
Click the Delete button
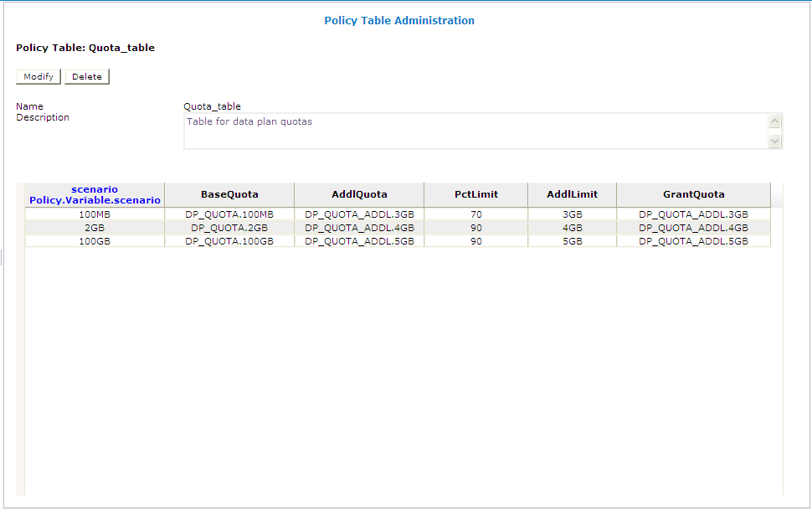pyautogui.click(x=86, y=76)
